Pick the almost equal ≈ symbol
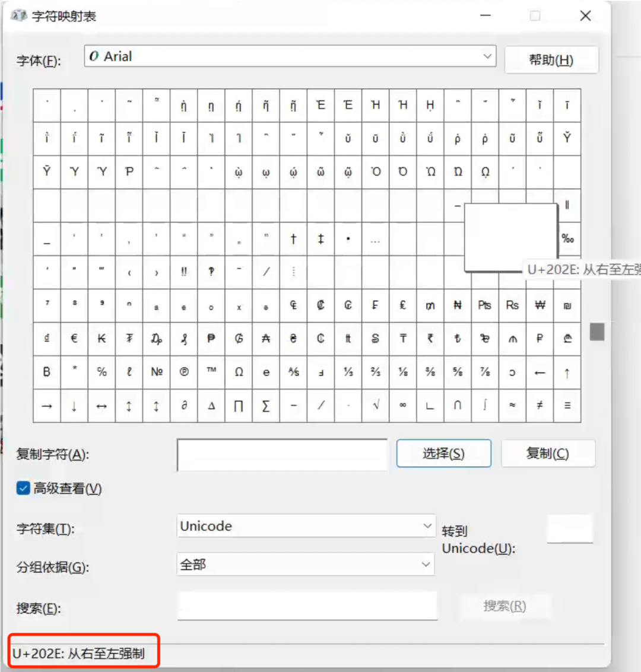This screenshot has width=641, height=672. (512, 406)
